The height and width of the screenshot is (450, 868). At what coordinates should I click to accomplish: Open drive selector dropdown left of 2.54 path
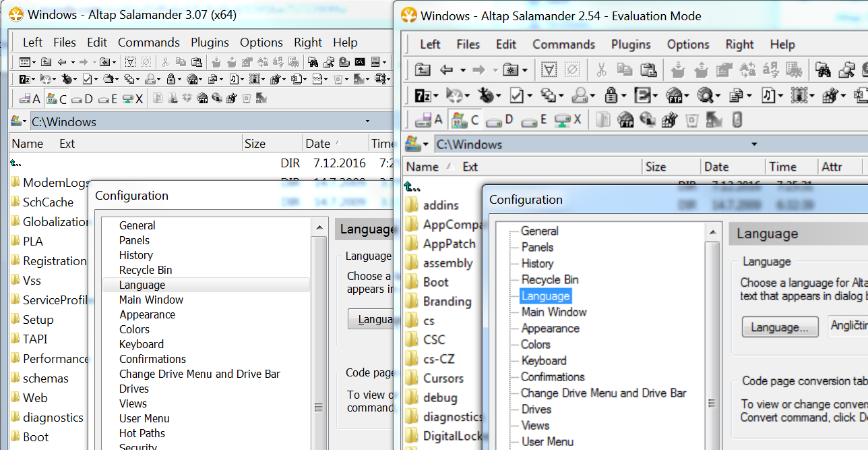pyautogui.click(x=417, y=144)
